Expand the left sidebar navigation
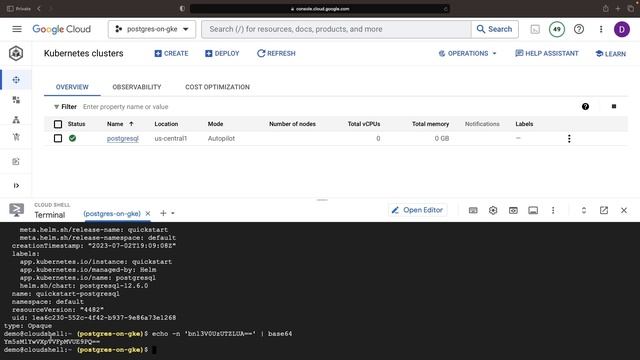This screenshot has width=640, height=360. coord(16,186)
